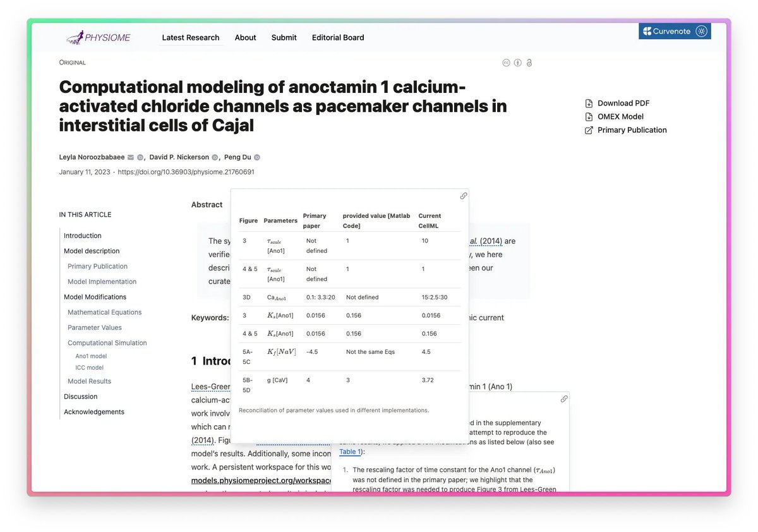The width and height of the screenshot is (758, 532).
Task: Click the Curvenote logo badge
Action: click(667, 31)
